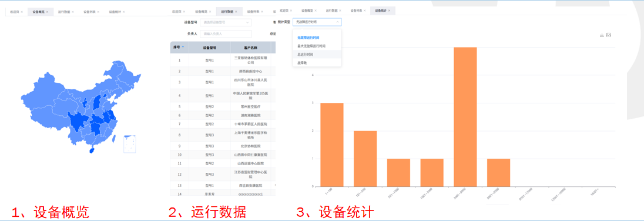Viewport: 644px width, 221px height.
Task: Select row 上海千麦博米乐医学检验所
Action: coord(223,135)
